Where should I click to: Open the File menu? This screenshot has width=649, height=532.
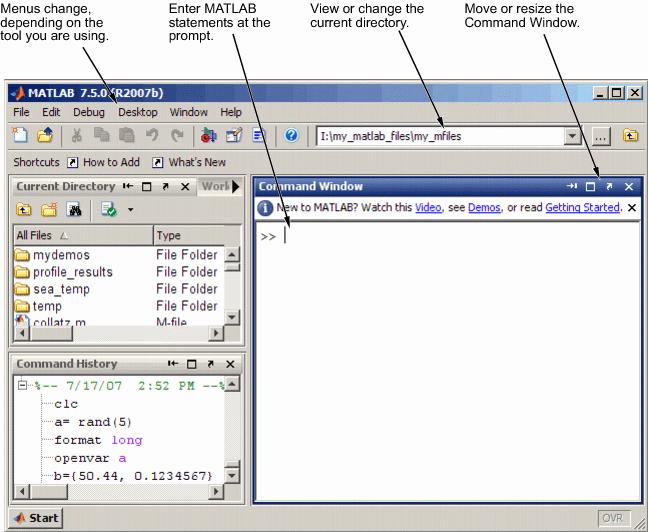point(21,112)
